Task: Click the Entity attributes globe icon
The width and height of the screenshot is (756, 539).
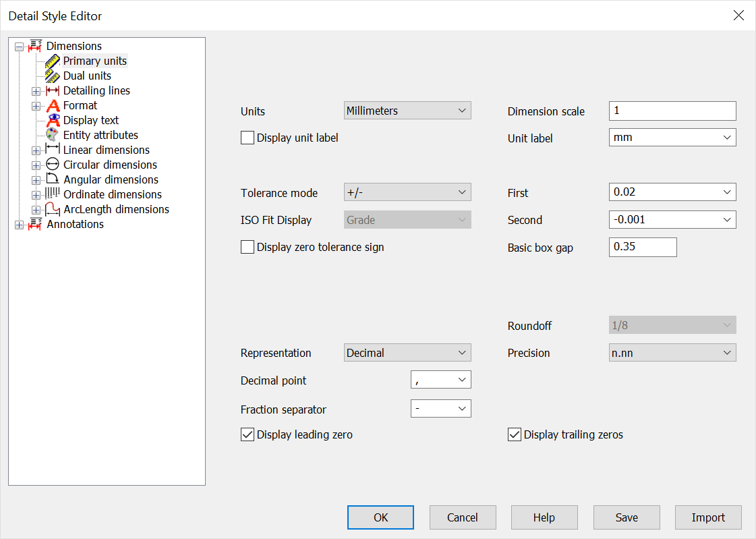Action: [50, 135]
